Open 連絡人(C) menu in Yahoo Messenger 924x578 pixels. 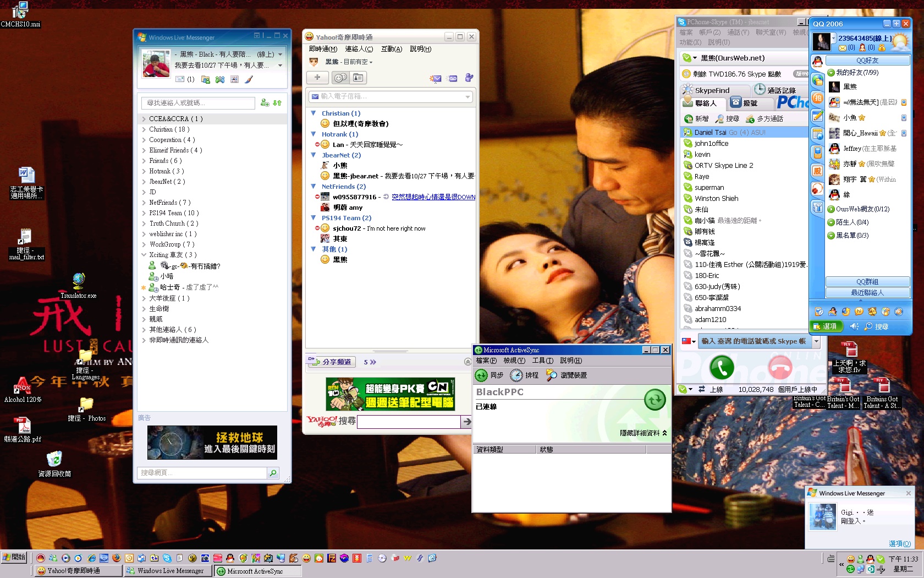(359, 49)
